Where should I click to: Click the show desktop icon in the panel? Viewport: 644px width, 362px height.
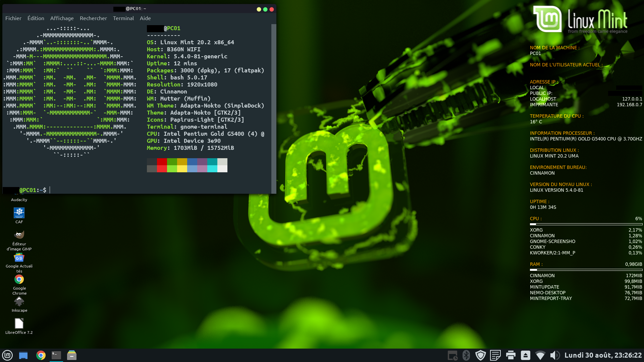click(x=23, y=355)
